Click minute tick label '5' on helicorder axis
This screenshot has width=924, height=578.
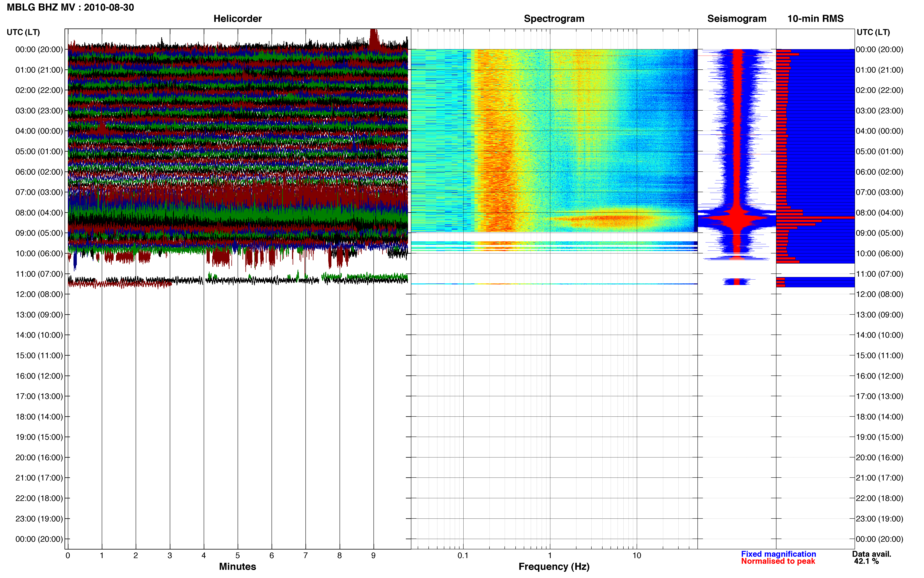pyautogui.click(x=238, y=555)
